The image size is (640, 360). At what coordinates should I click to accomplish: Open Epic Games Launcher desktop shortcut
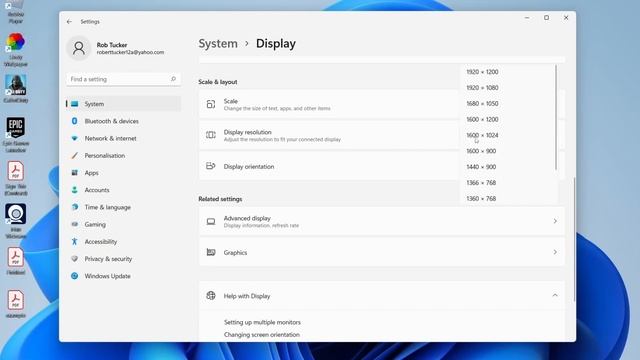coord(16,135)
